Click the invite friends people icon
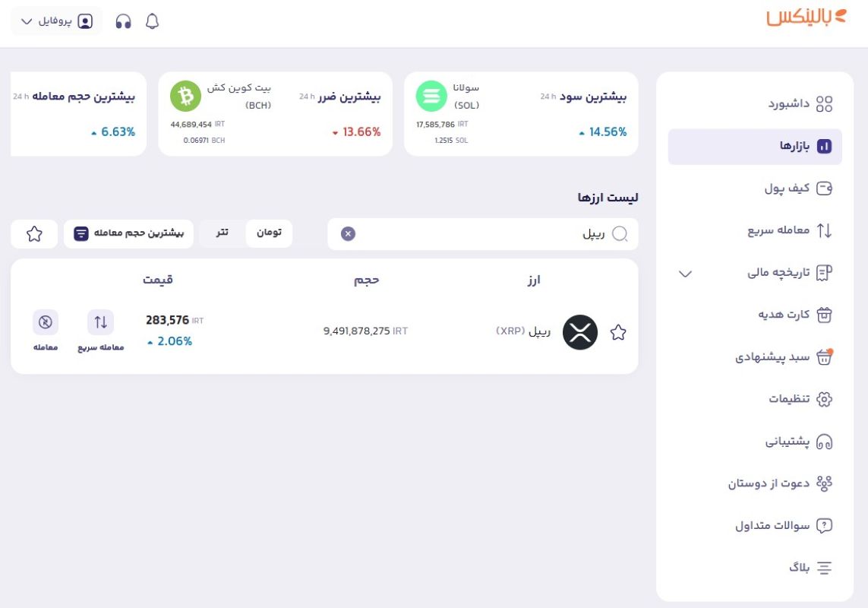868x608 pixels. [x=824, y=483]
